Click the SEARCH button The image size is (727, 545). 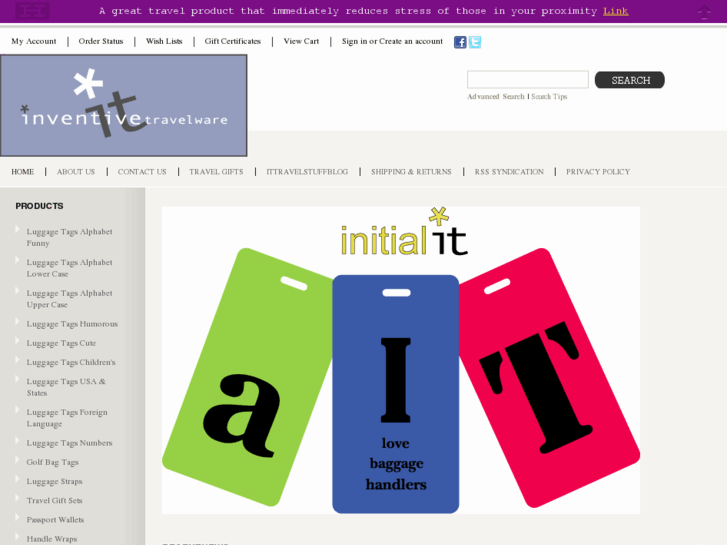click(630, 80)
